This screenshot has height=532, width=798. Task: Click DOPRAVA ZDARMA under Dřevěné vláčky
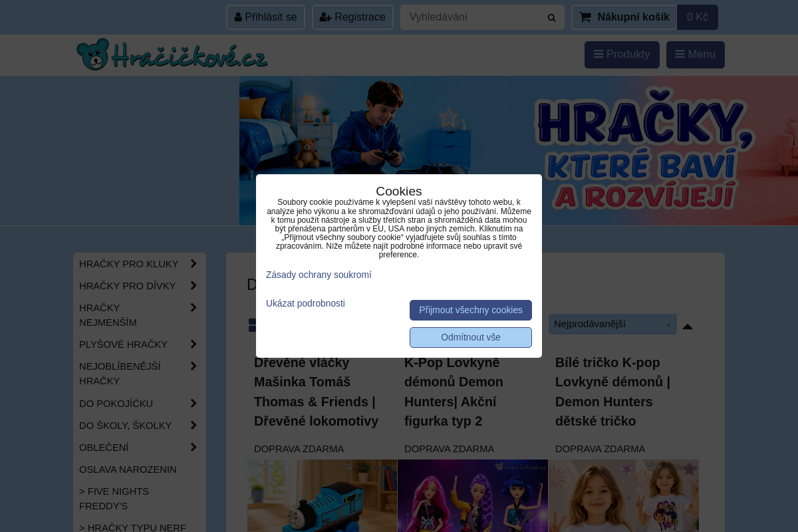pyautogui.click(x=299, y=449)
